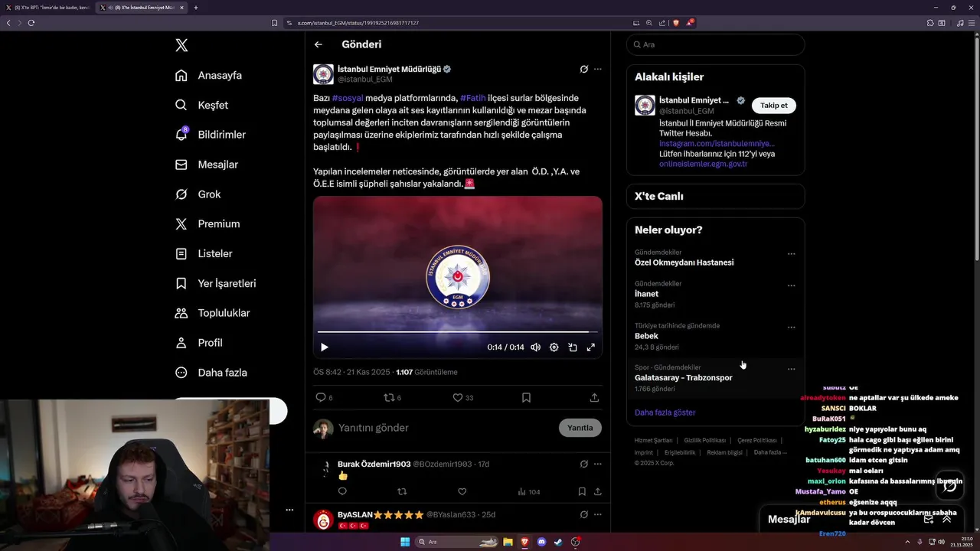Open the Windows Start menu

[405, 542]
